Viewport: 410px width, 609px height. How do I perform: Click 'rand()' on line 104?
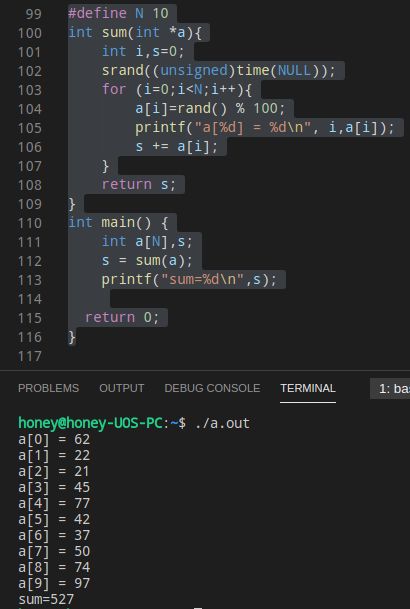point(202,109)
